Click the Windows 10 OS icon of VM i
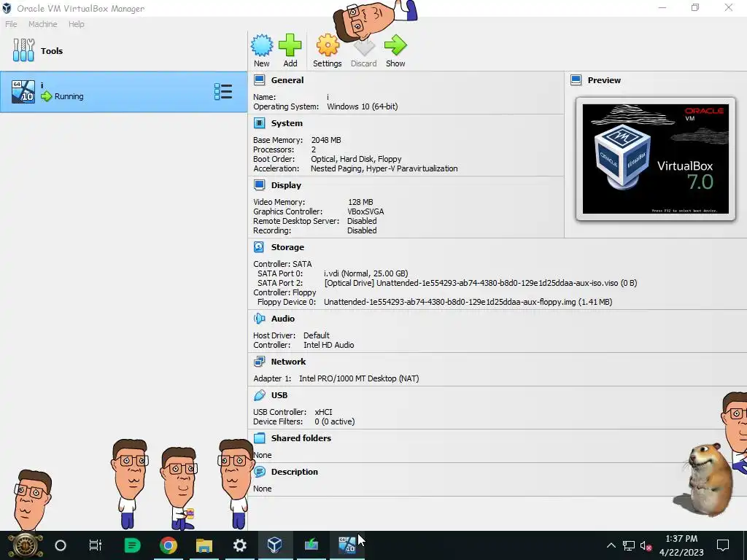The height and width of the screenshot is (560, 747). click(23, 91)
